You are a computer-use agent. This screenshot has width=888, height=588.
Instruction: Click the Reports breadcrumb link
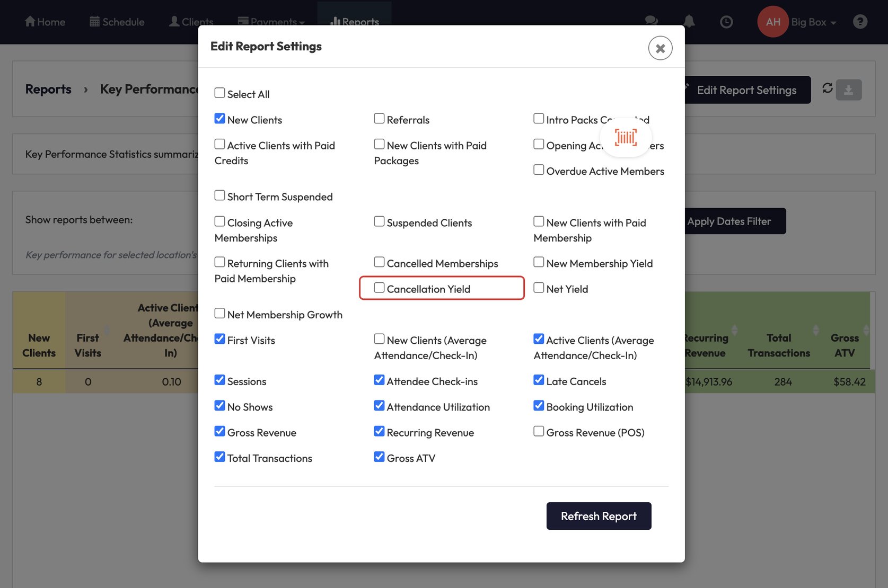pos(48,90)
